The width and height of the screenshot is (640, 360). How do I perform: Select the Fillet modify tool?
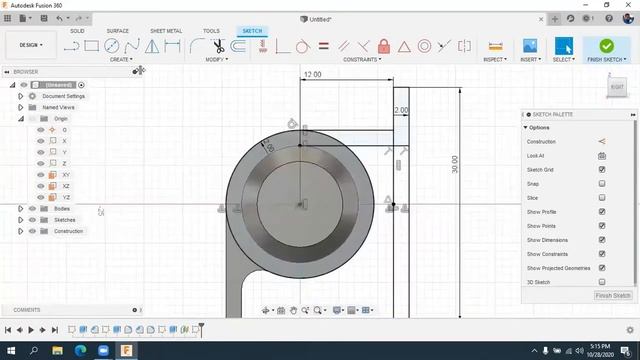click(197, 46)
